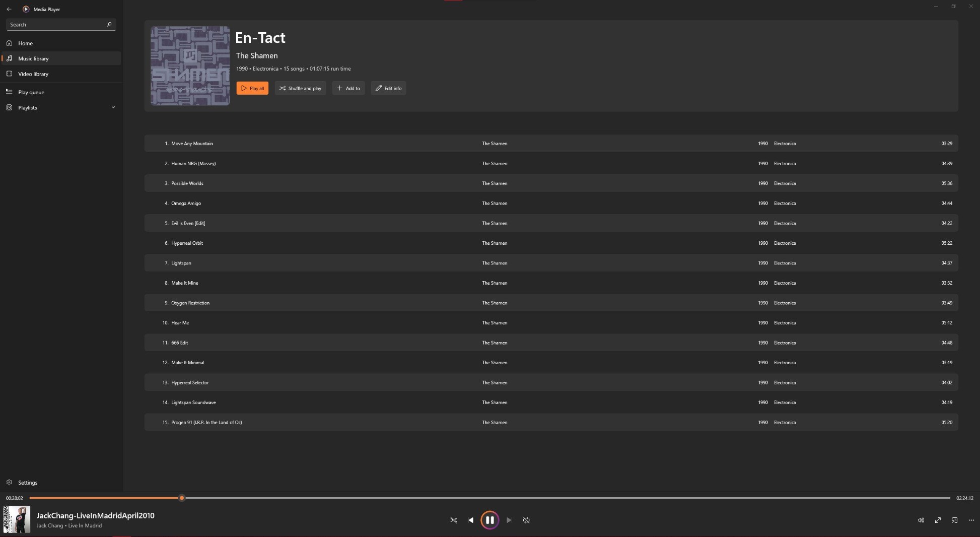980x537 pixels.
Task: Click The Shamen artist in Omega Amigo row
Action: pyautogui.click(x=495, y=204)
